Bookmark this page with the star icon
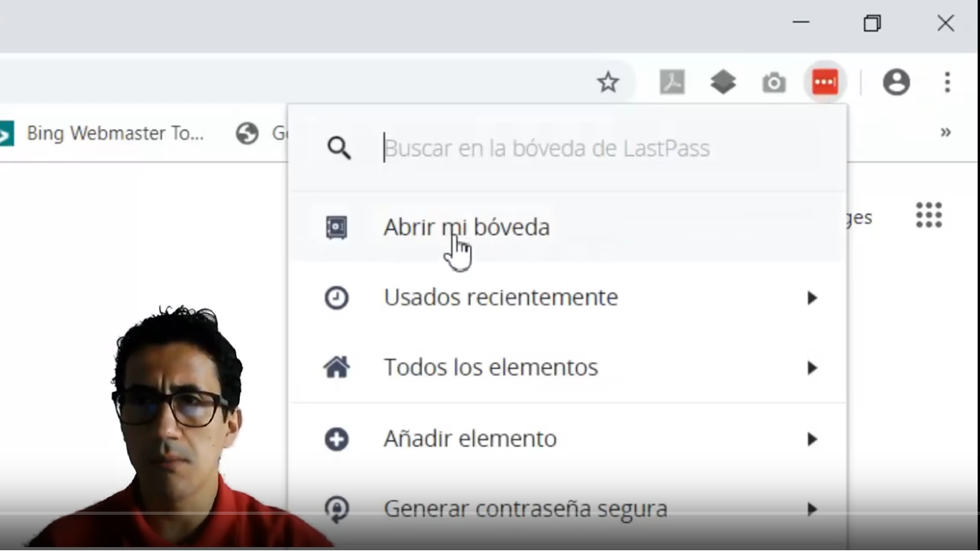 (x=608, y=82)
